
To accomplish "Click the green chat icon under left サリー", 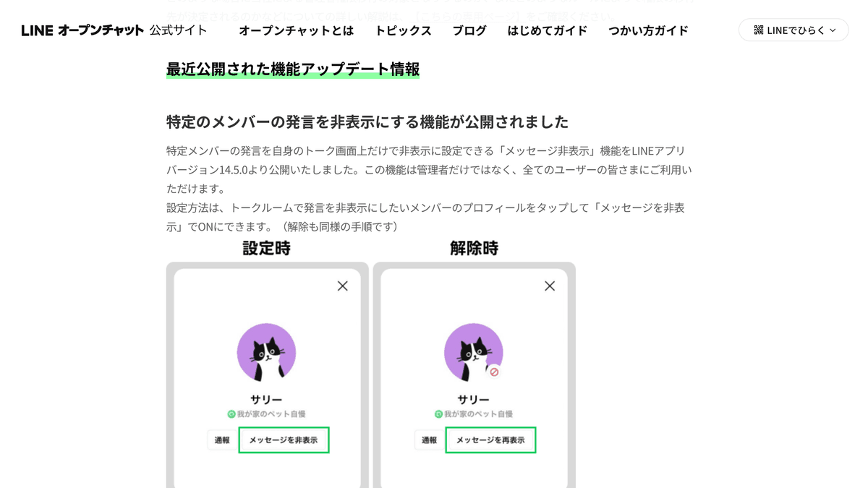I will [x=231, y=414].
